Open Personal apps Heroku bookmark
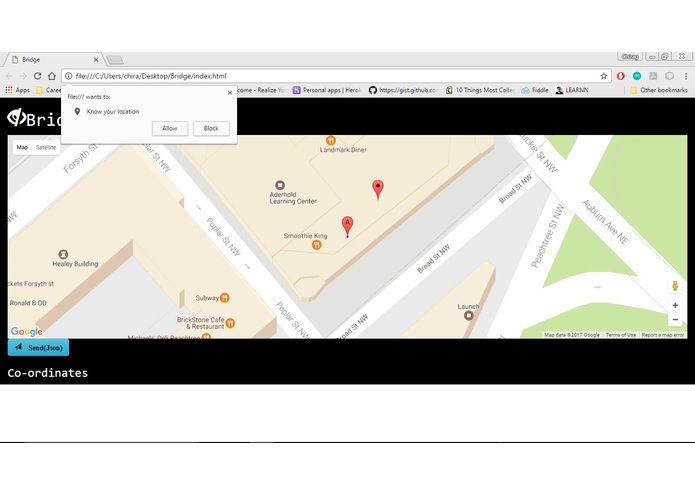 pyautogui.click(x=327, y=90)
